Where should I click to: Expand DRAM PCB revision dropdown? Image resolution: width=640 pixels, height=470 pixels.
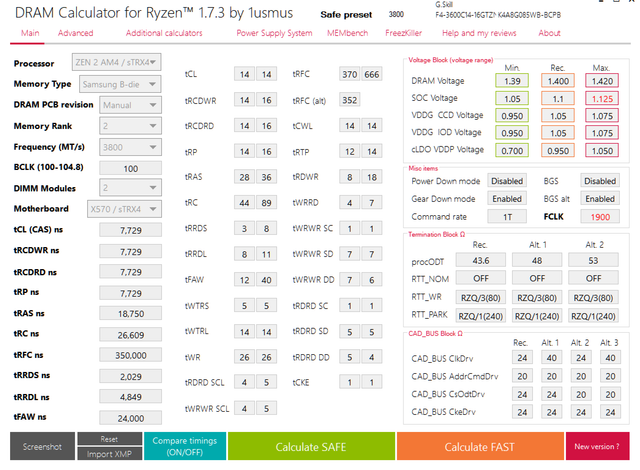coord(130,105)
